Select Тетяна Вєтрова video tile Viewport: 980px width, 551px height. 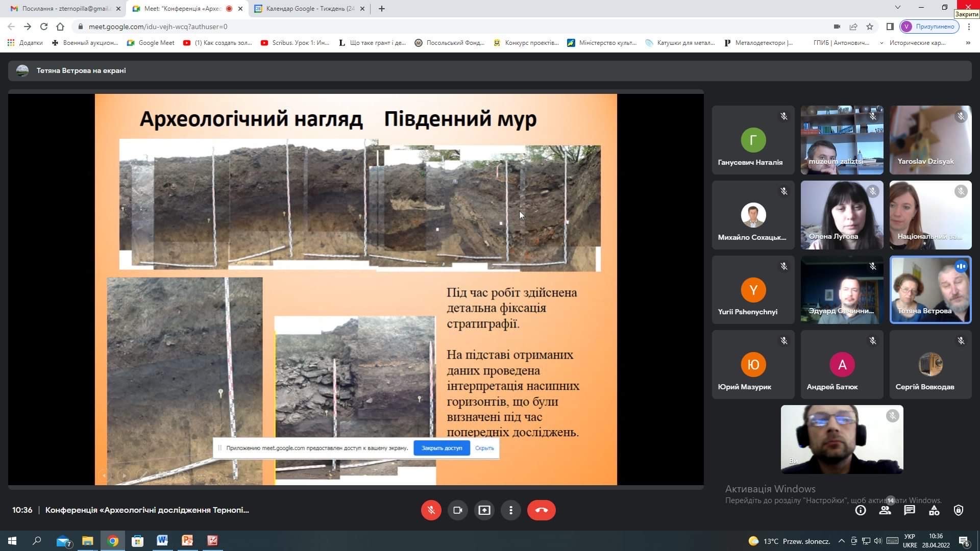(930, 290)
